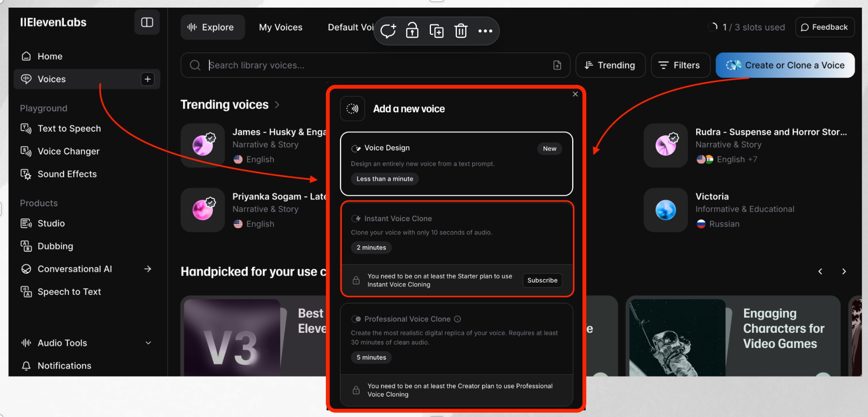This screenshot has height=417, width=868.
Task: Switch to the My Voices tab
Action: coord(281,28)
